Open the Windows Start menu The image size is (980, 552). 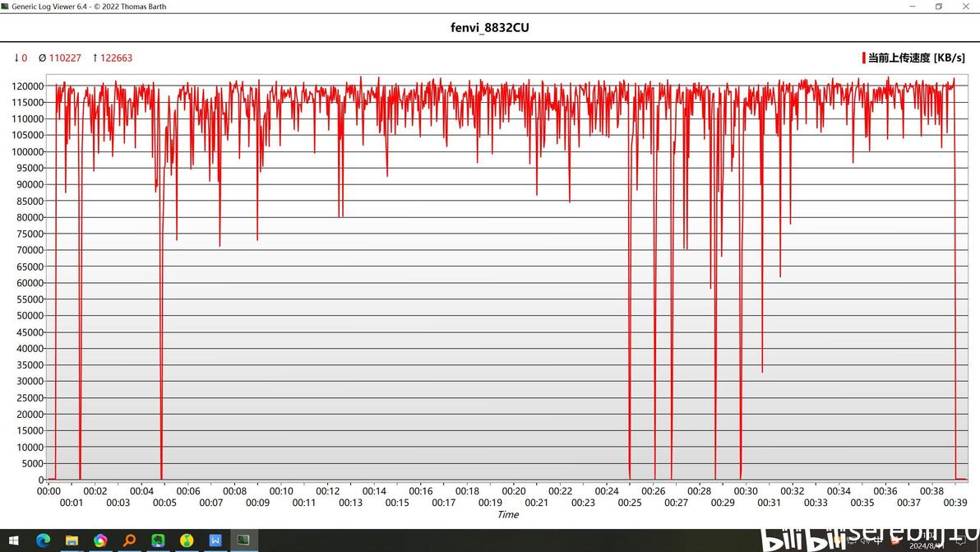13,540
